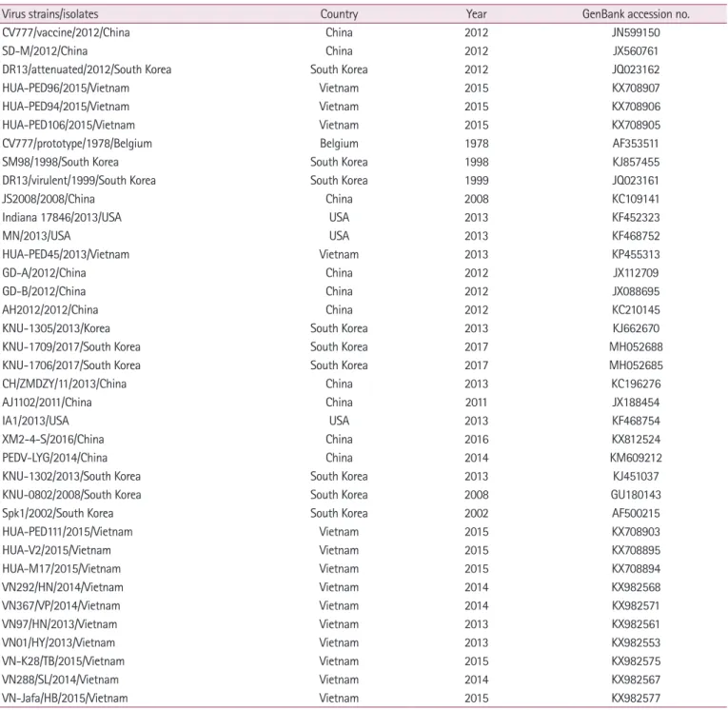Select accession number JN599150
Image resolution: width=728 pixels, height=710 pixels.
[636, 32]
